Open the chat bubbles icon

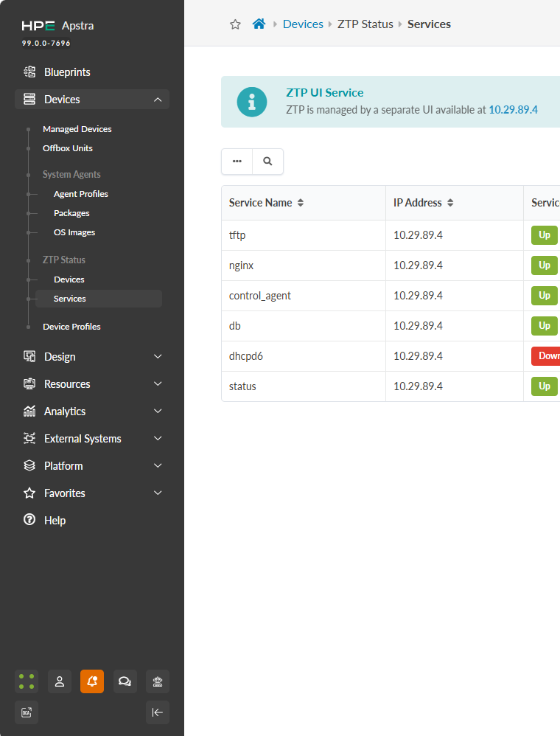point(125,681)
